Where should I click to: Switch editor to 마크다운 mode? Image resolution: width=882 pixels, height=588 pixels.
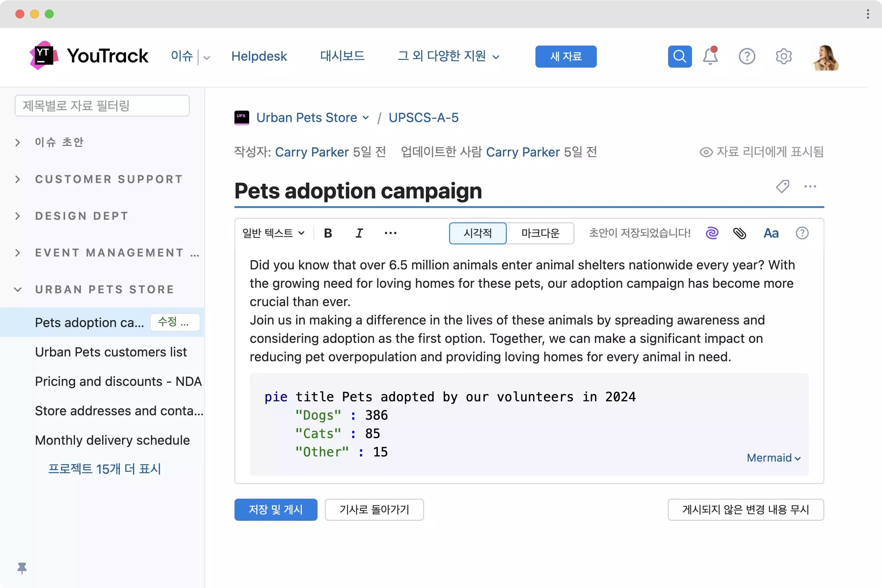click(540, 233)
